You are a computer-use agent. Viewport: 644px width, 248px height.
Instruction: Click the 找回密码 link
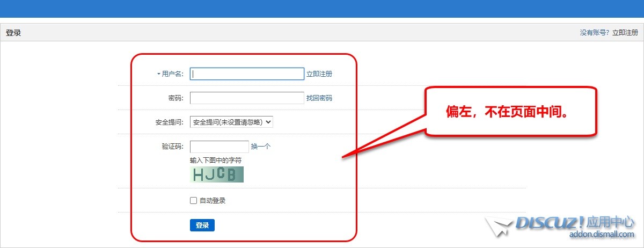pyautogui.click(x=319, y=98)
